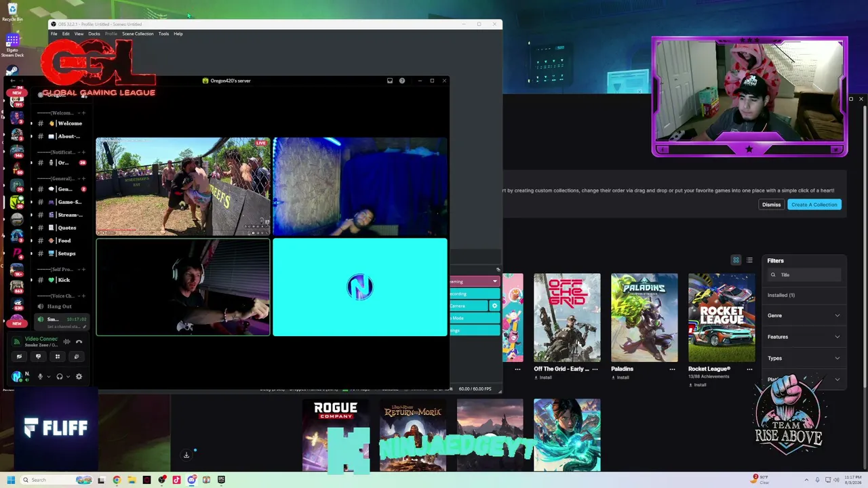
Task: Open OBS streaming button dropdown arrow
Action: (x=494, y=281)
